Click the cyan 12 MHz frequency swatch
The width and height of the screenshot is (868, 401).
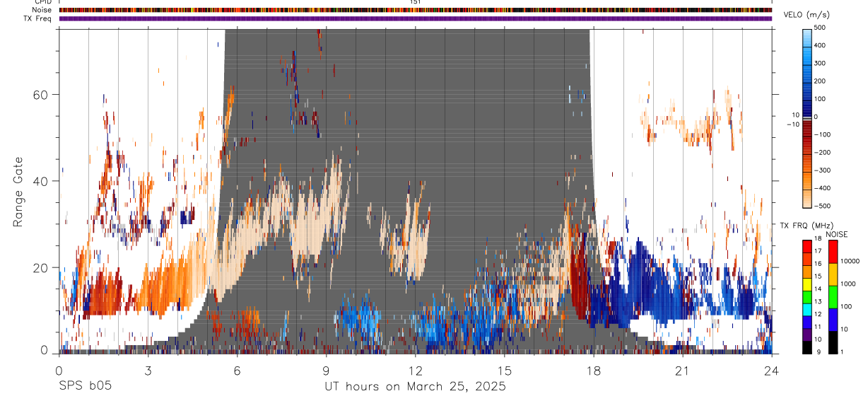click(807, 310)
